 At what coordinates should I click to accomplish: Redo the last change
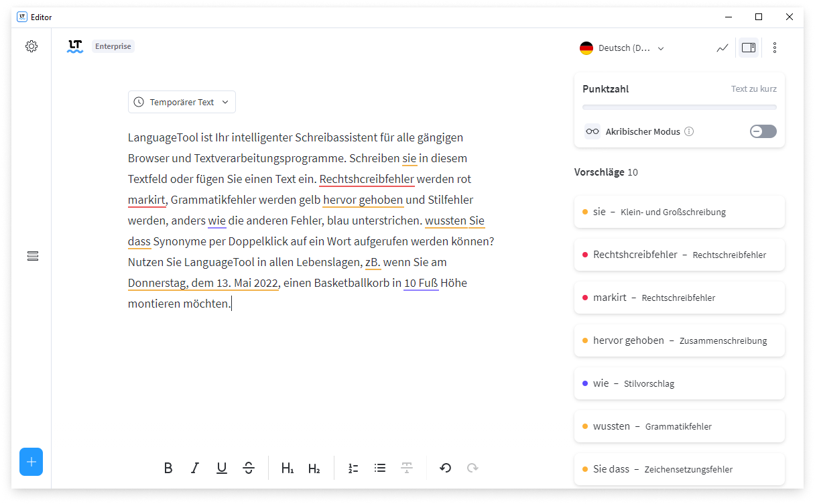[473, 468]
